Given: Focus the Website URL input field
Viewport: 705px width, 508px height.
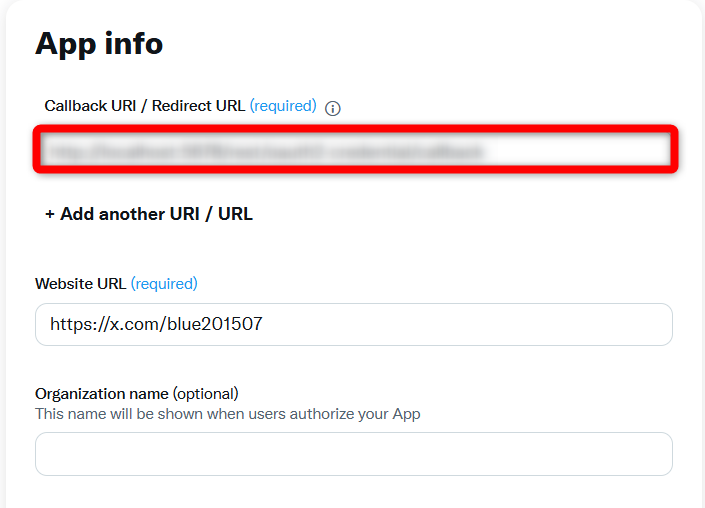Looking at the screenshot, I should [x=354, y=324].
